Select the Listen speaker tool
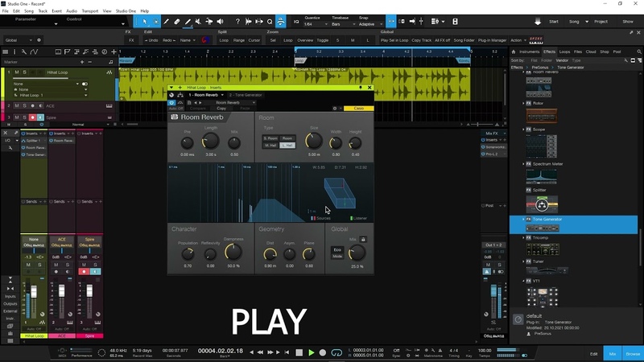644x362 pixels. 220,22
